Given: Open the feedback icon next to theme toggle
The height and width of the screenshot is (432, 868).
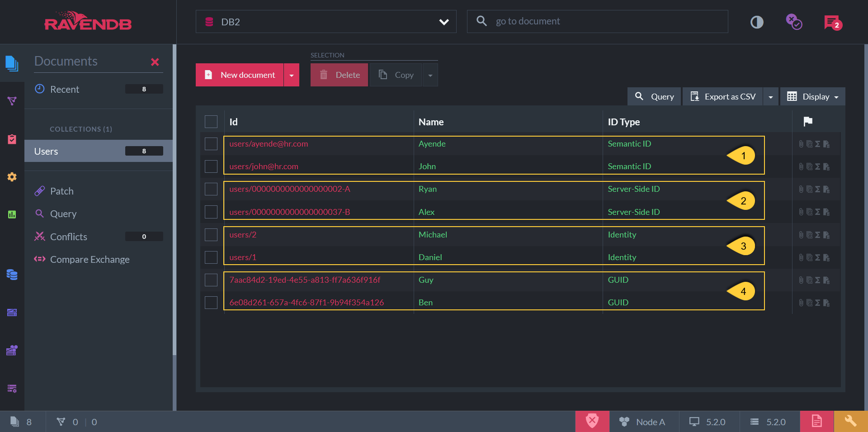Looking at the screenshot, I should coord(794,22).
